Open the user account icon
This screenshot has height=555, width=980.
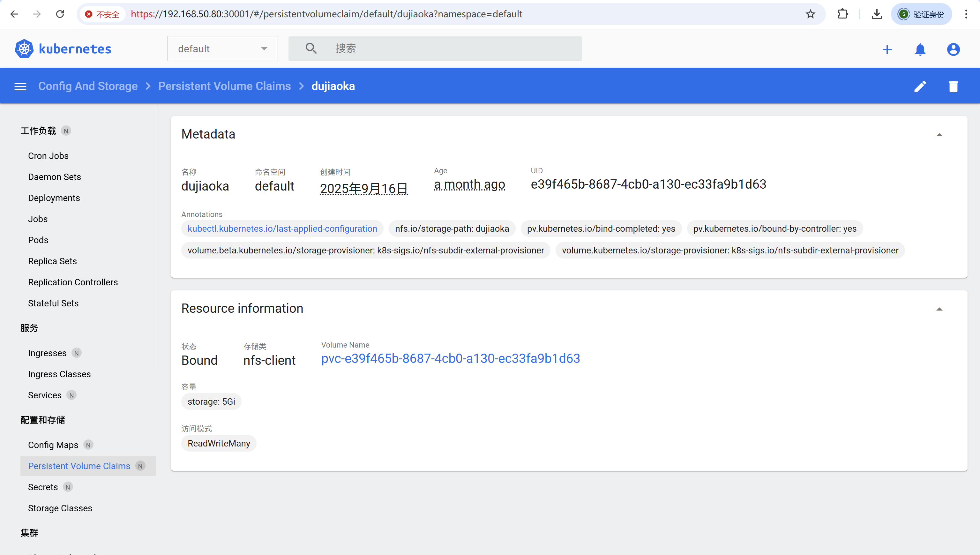[953, 49]
